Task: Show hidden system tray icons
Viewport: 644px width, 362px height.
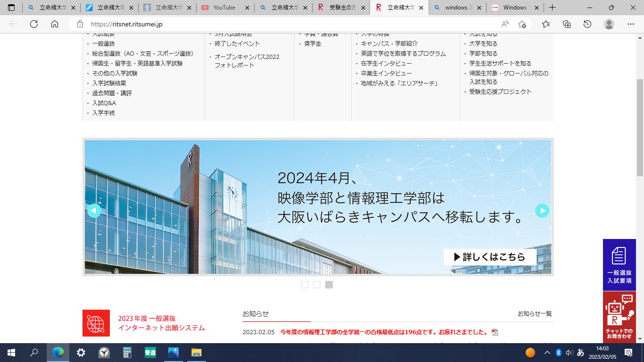Action: (547, 353)
